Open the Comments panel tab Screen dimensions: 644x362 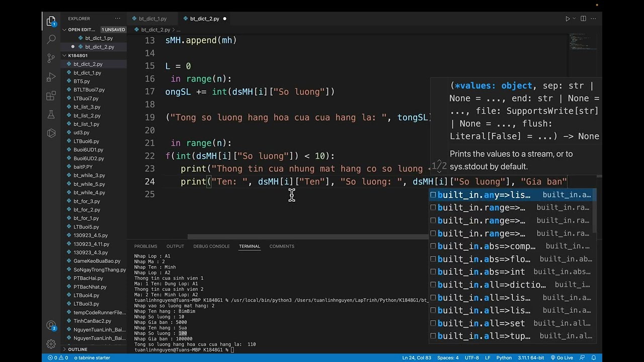[x=282, y=246]
